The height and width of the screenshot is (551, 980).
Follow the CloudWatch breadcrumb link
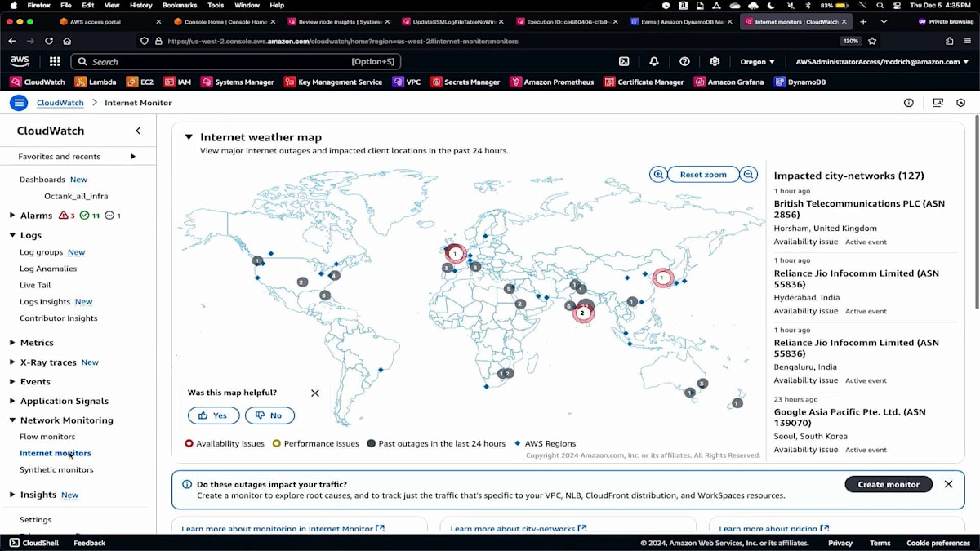pyautogui.click(x=60, y=103)
